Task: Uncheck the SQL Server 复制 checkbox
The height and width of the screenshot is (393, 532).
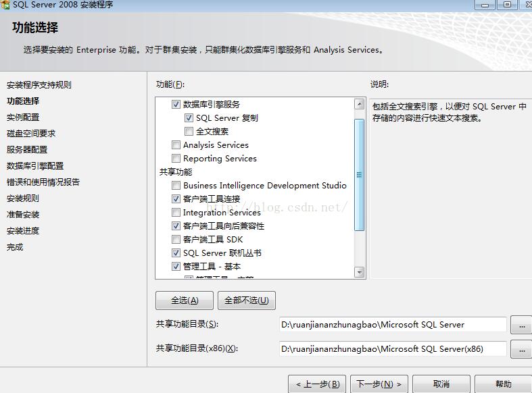Action: pyautogui.click(x=189, y=118)
